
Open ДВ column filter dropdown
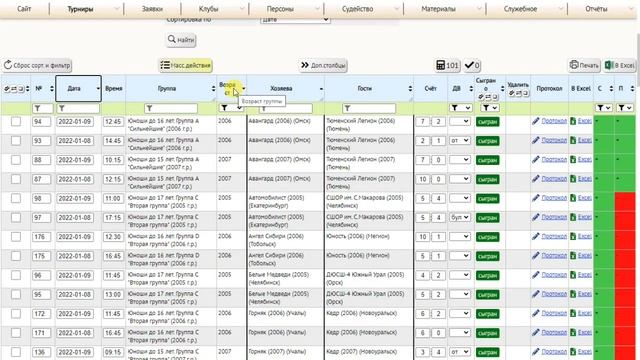(461, 108)
